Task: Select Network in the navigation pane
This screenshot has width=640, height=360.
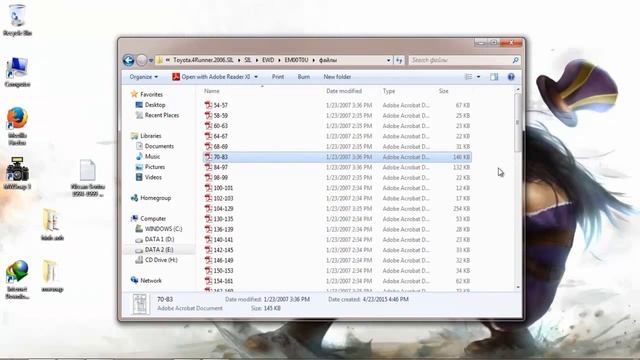Action: 146,280
